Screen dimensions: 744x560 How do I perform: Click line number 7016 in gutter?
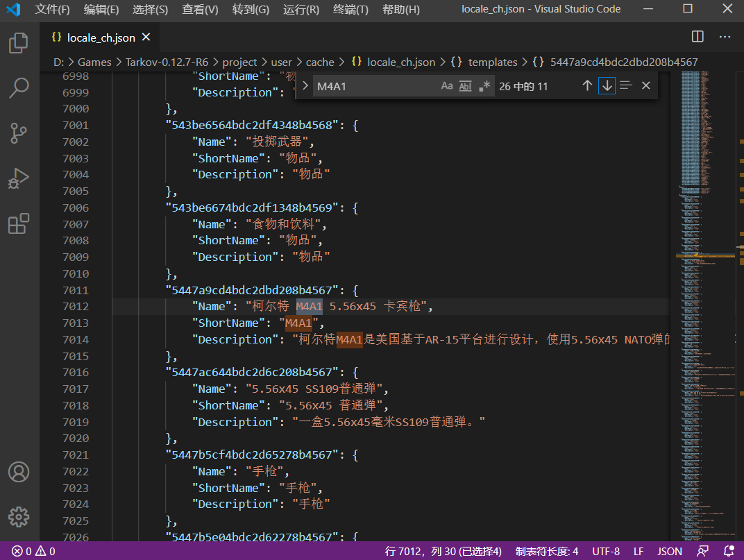pos(76,373)
